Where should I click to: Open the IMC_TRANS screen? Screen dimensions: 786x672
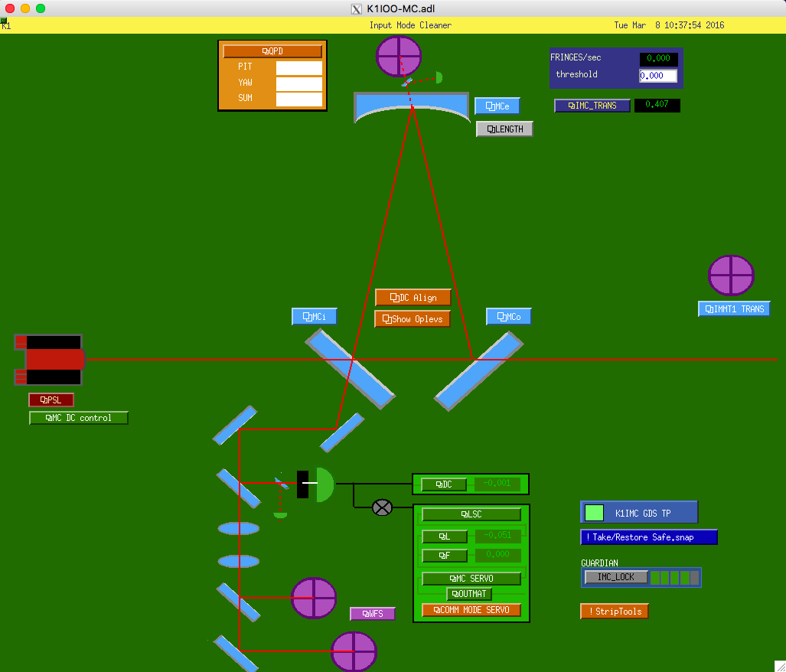592,106
